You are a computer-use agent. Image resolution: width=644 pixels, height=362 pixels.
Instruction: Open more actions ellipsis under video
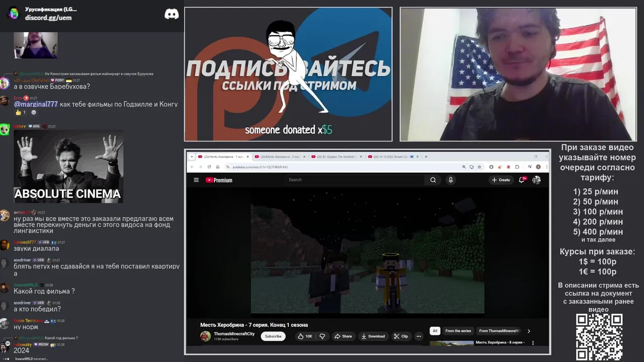point(419,336)
